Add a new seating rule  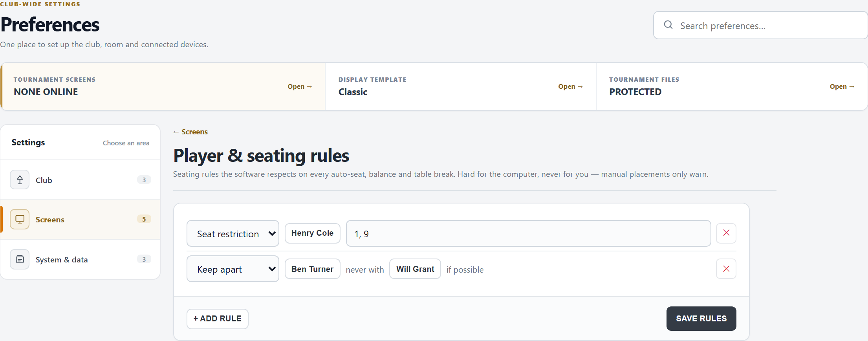[218, 319]
